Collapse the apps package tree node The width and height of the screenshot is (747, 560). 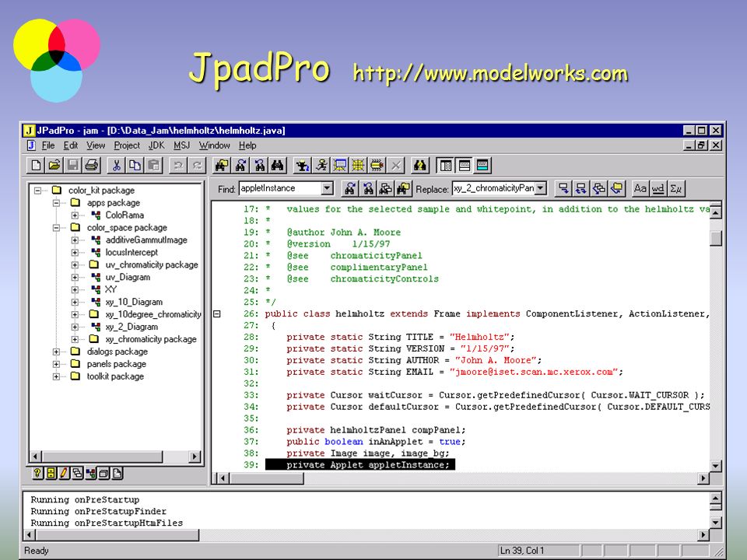(56, 203)
